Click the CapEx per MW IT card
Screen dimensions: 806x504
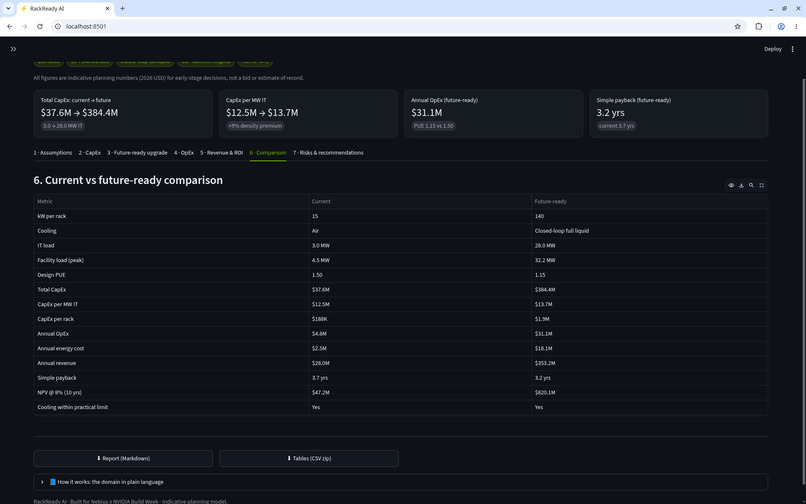[308, 114]
